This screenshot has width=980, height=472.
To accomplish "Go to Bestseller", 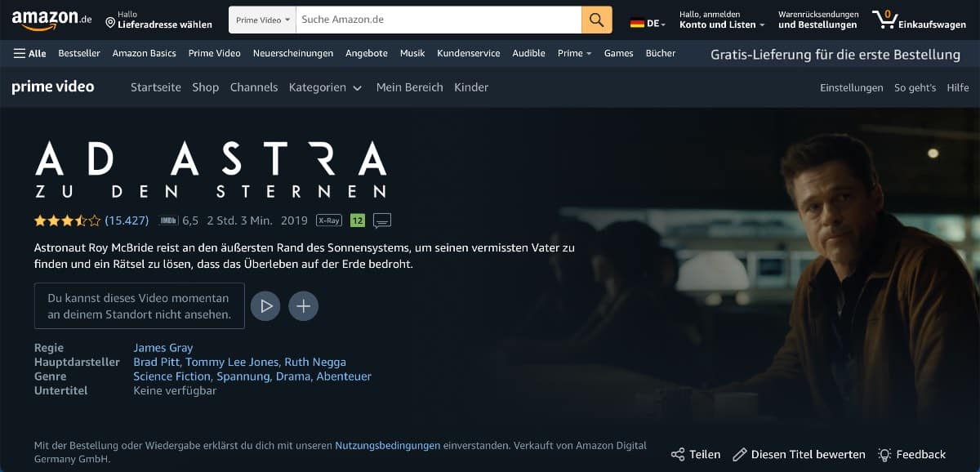I will pos(79,53).
